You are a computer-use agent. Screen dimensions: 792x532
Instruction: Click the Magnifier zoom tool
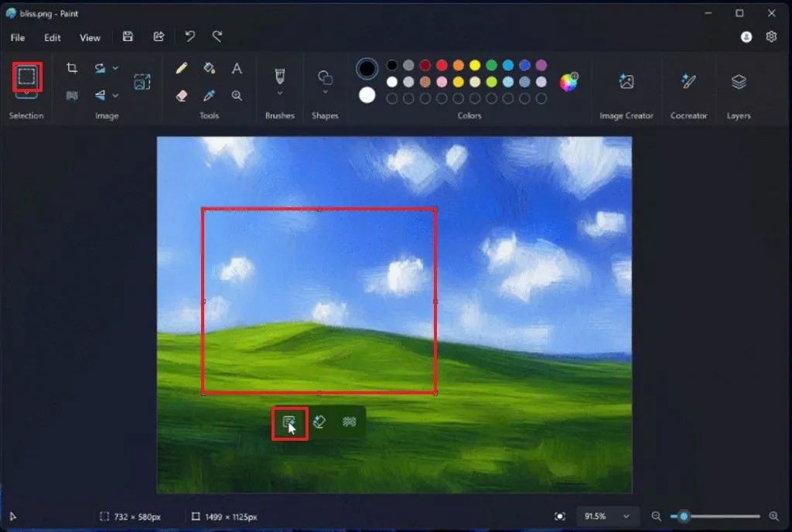tap(237, 96)
